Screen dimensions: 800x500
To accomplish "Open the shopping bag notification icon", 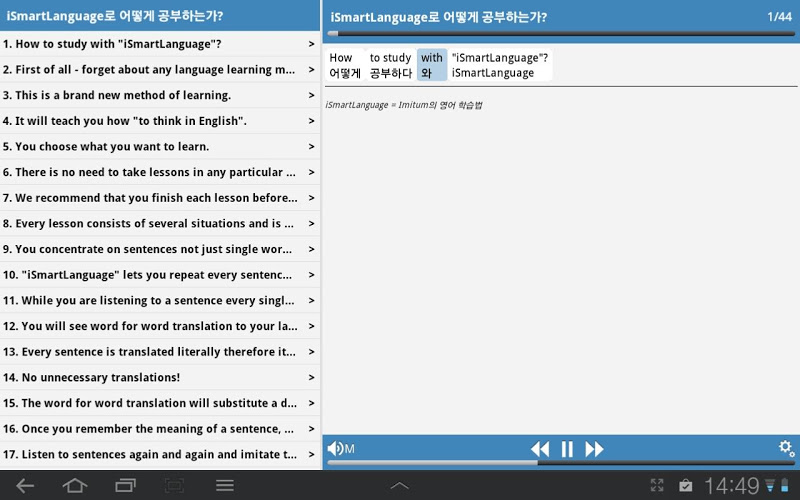I will click(x=686, y=485).
